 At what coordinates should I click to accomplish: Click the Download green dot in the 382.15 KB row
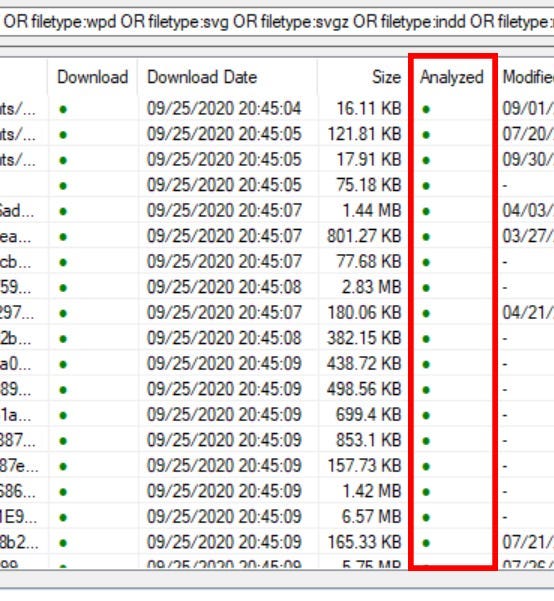pos(63,339)
